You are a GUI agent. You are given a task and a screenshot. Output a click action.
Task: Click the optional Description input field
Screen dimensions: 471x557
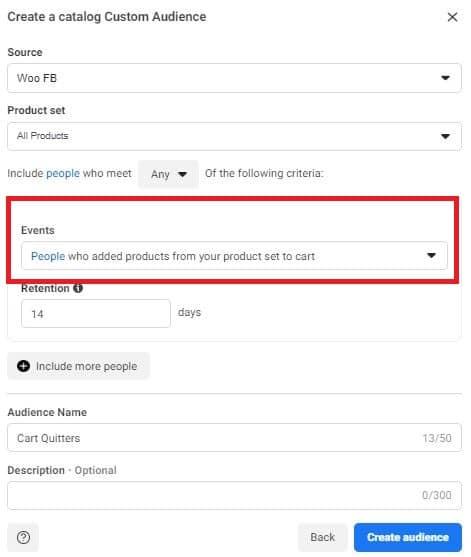(x=234, y=496)
